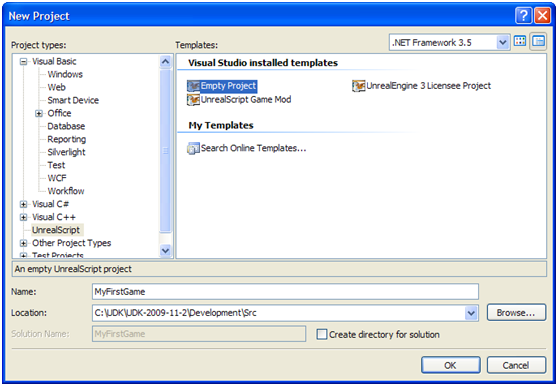Select Silverlight project type
Screen dimensions: 558x386
click(x=66, y=152)
